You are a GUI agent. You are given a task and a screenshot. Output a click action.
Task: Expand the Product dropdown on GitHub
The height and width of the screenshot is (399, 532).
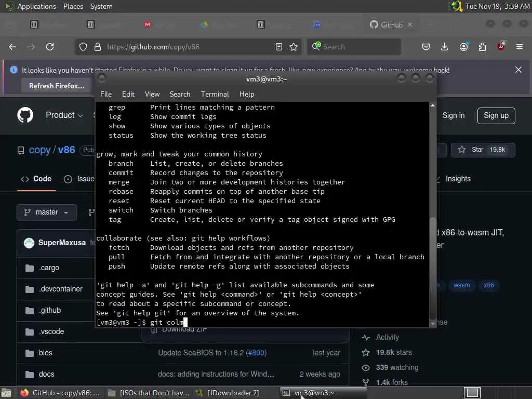point(64,115)
